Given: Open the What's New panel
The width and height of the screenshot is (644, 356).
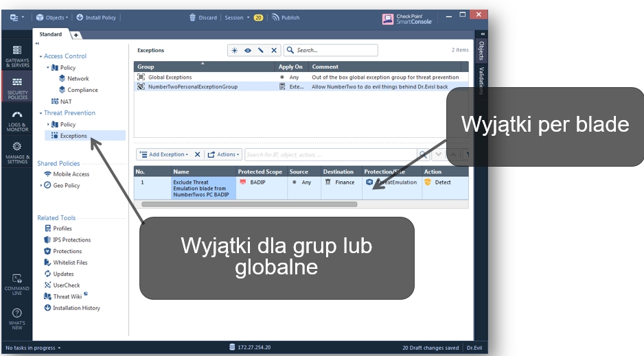Looking at the screenshot, I should point(17,318).
